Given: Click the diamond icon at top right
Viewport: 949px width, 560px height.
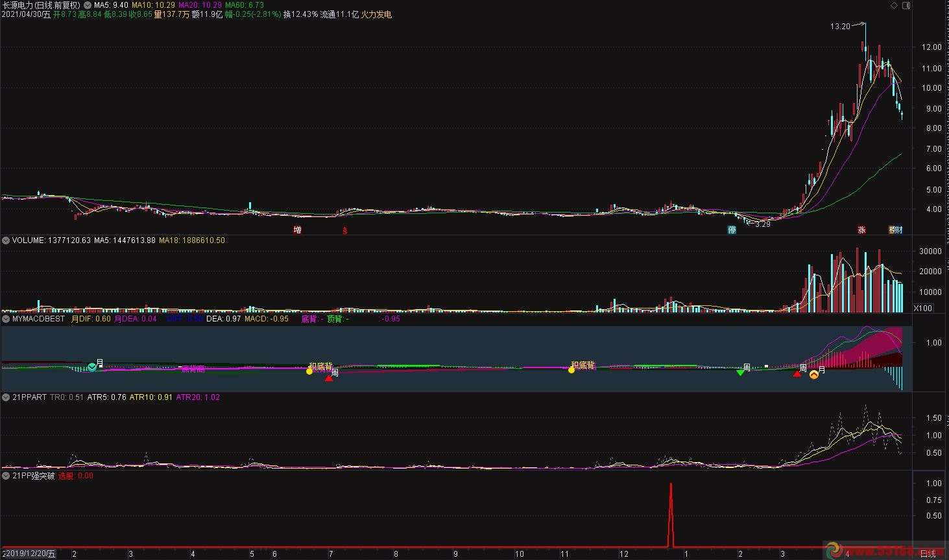Looking at the screenshot, I should (894, 6).
